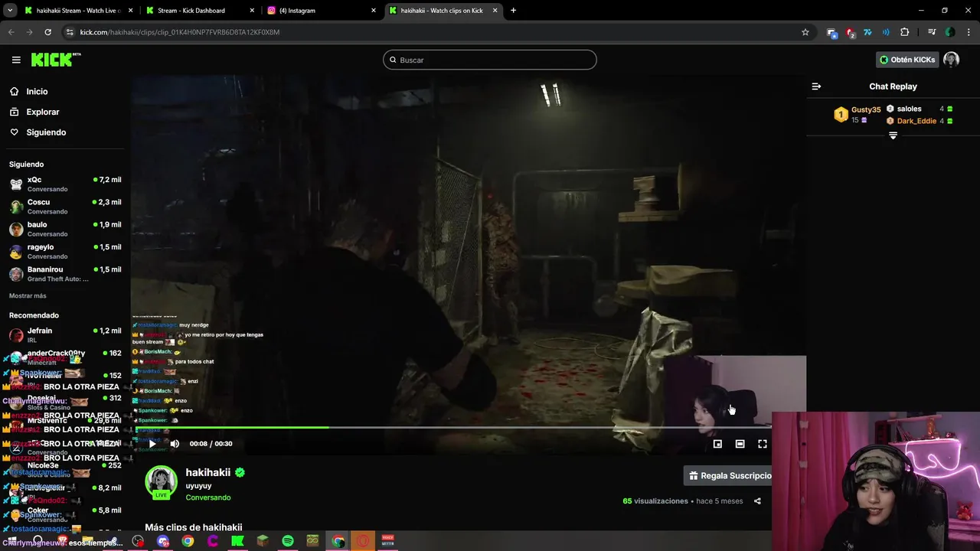Click leaderboard user saloles
Screen dimensions: 980x551
(x=909, y=109)
